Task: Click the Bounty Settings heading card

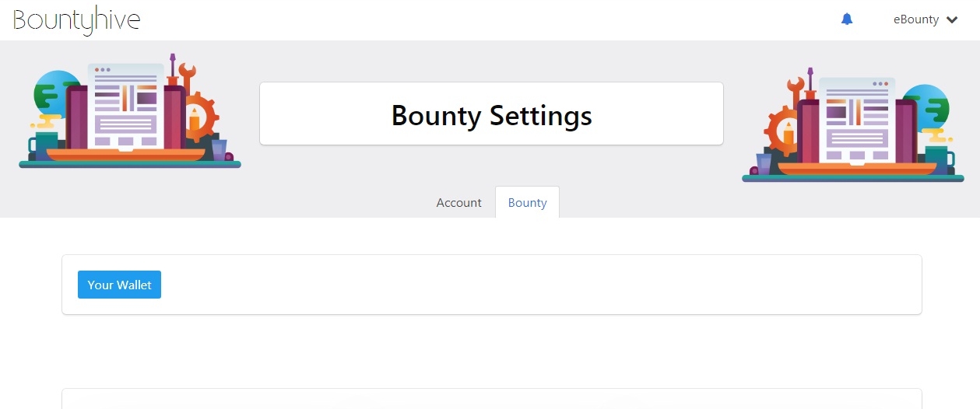Action: tap(491, 114)
